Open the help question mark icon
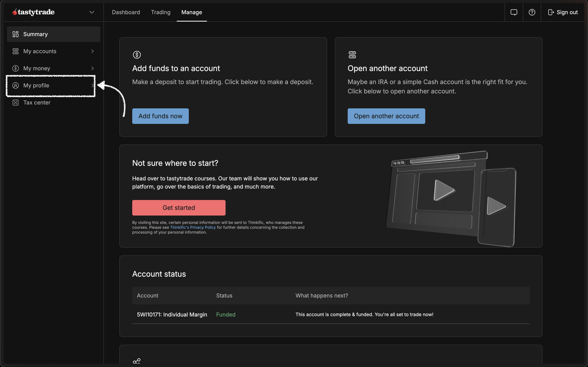 [532, 12]
